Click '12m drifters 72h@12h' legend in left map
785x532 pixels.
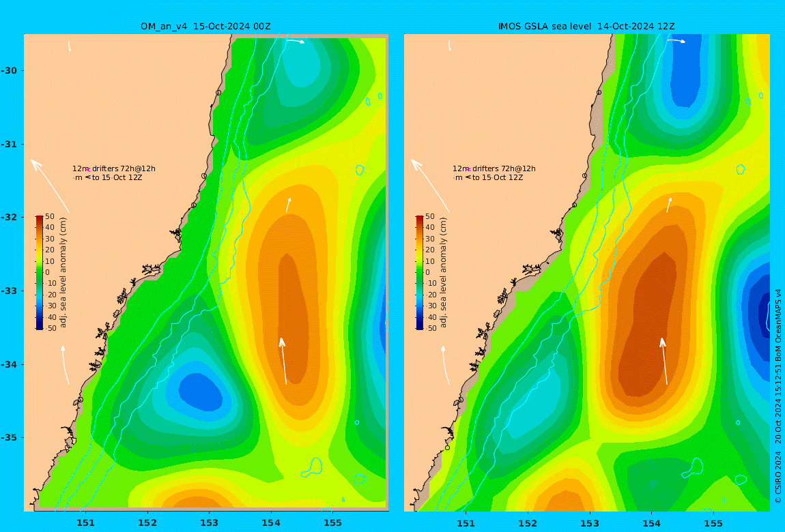pos(113,168)
